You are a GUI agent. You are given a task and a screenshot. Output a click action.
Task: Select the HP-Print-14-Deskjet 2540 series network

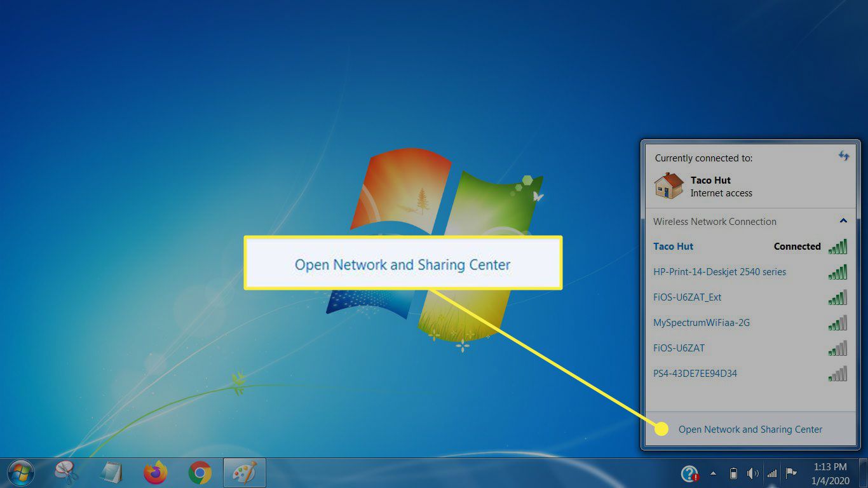pos(750,272)
